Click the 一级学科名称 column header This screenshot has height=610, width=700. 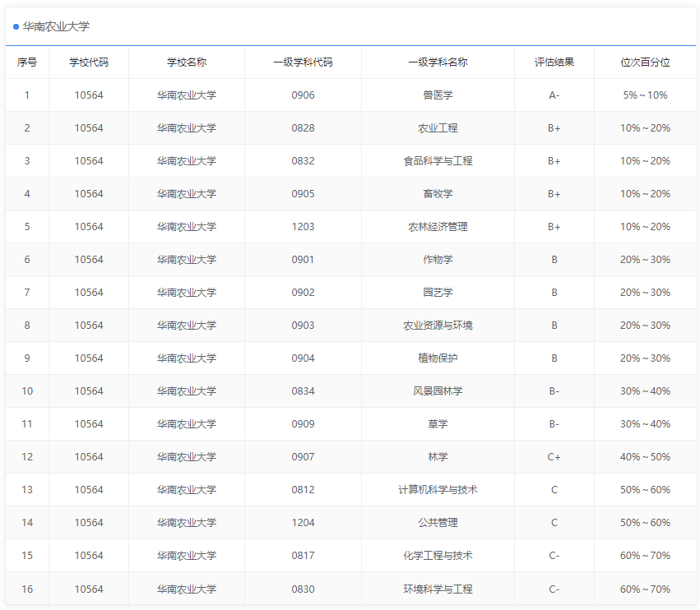click(438, 62)
